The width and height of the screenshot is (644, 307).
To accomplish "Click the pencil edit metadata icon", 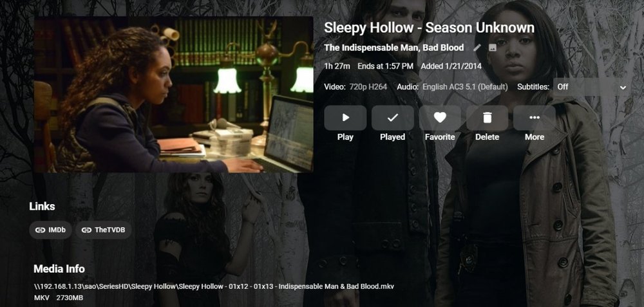I will coord(477,48).
